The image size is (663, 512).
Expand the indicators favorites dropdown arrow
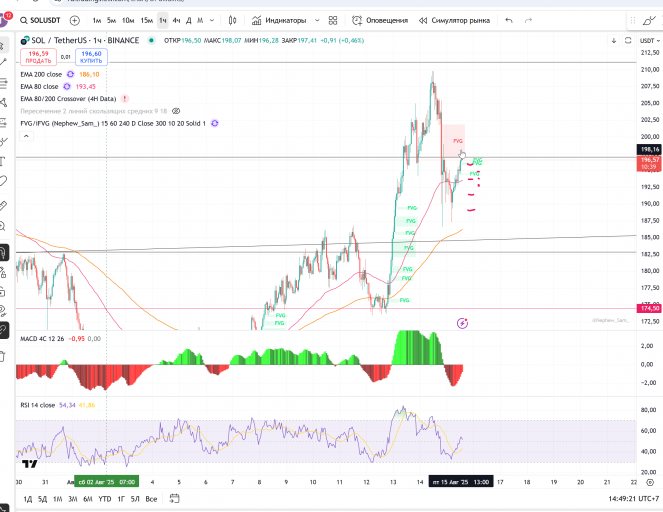pos(317,20)
